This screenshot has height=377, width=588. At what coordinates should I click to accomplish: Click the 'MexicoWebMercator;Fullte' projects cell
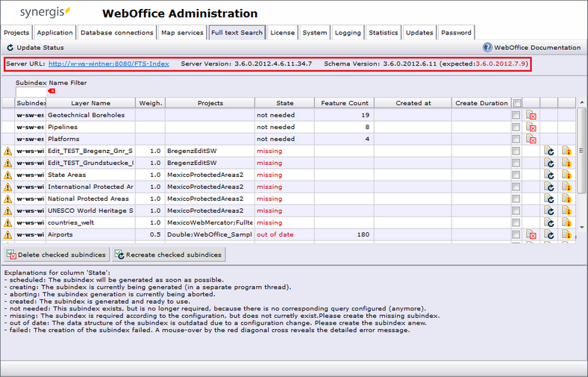point(210,222)
